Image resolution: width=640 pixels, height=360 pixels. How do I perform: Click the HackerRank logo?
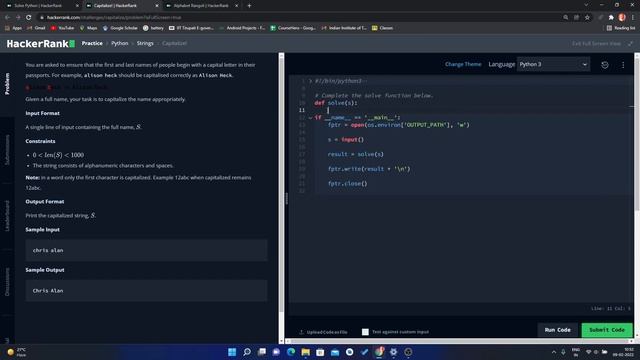pos(41,44)
